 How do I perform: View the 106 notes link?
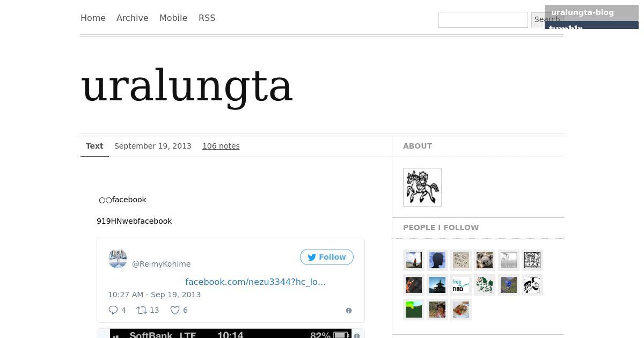pyautogui.click(x=221, y=146)
